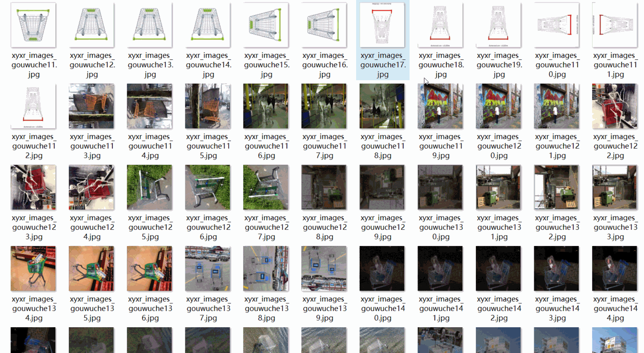Screen dimensions: 644x353
Task: Pick the xyxr_images_gouwuche116.jpg store aisle photo
Action: (266, 106)
